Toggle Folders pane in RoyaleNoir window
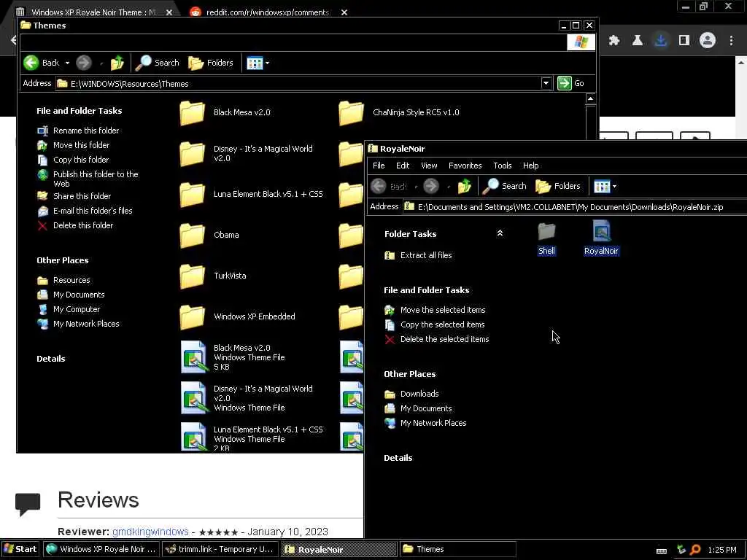The height and width of the screenshot is (560, 747). [558, 186]
